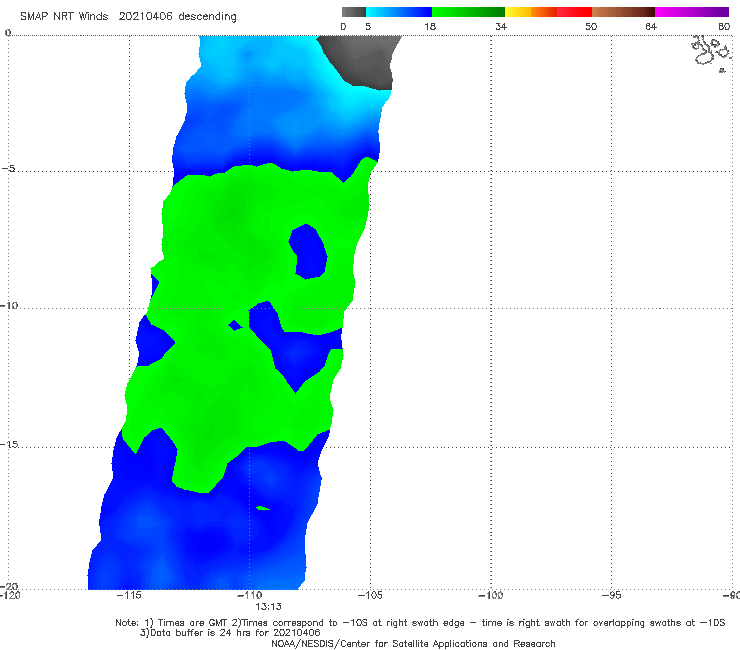Click the longitude label '-100'
740x650 pixels.
click(491, 595)
